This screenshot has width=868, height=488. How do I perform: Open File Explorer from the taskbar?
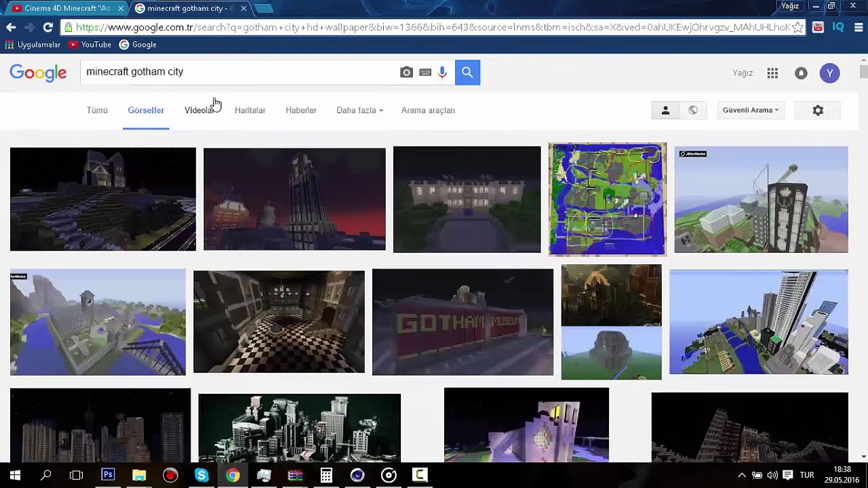(139, 475)
